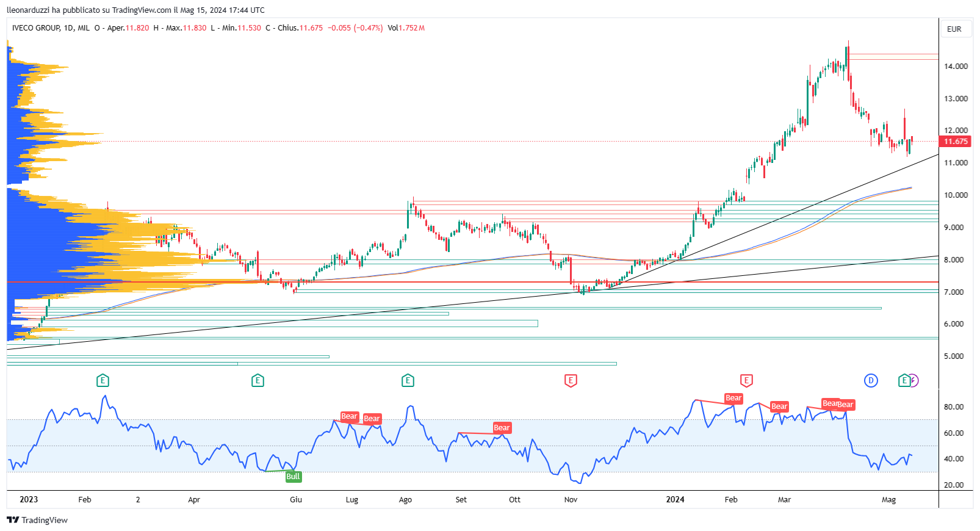Open the EUR currency selector
Image resolution: width=980 pixels, height=531 pixels.
point(954,29)
